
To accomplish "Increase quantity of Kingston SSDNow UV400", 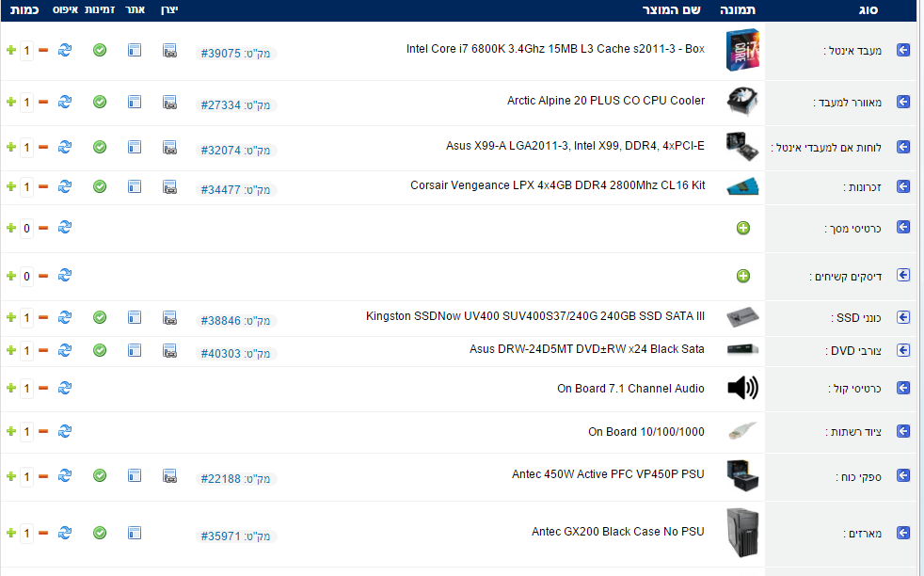I will tap(10, 317).
